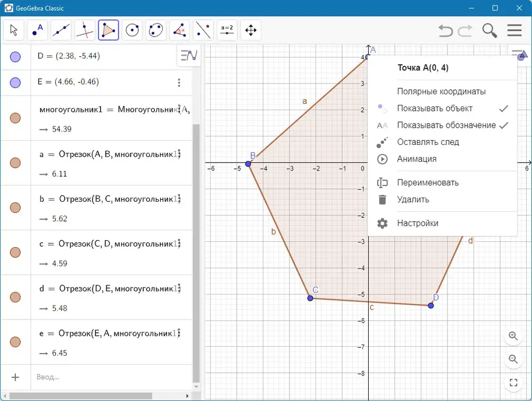Open the main hamburger menu
Viewport: 532px width, 401px height.
pos(514,30)
